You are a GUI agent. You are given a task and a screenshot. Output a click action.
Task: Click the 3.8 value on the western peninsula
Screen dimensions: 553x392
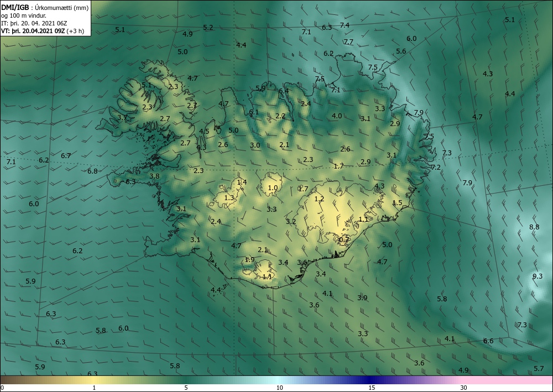pos(154,176)
